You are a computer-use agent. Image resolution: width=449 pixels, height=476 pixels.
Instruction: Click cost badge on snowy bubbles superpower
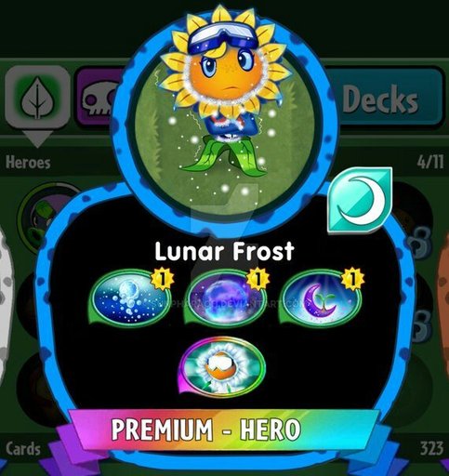pos(163,279)
